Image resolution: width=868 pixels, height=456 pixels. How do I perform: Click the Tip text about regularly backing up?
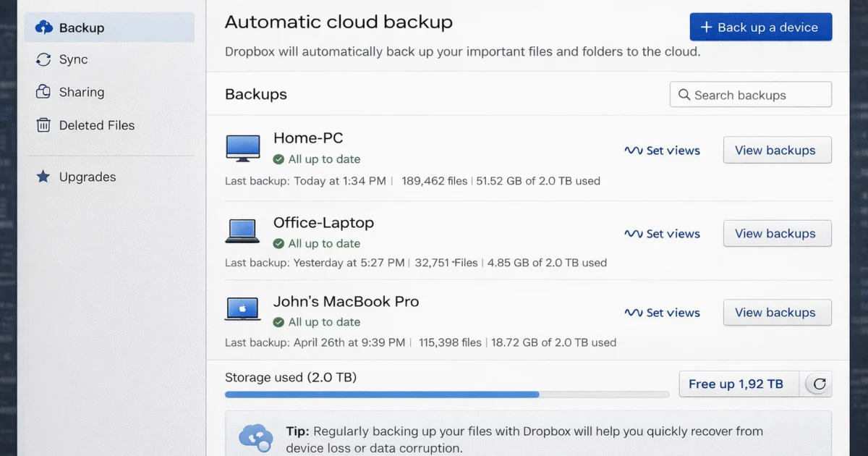pos(524,439)
